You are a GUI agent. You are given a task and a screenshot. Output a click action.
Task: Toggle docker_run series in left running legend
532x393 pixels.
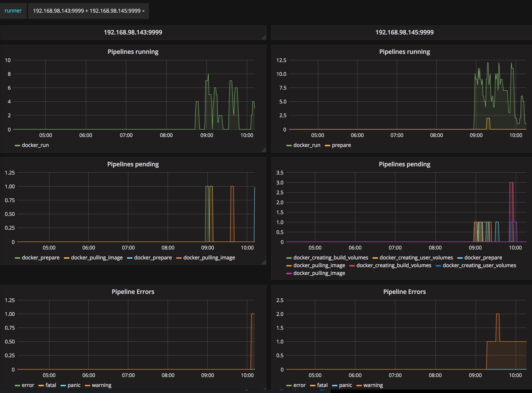(35, 145)
